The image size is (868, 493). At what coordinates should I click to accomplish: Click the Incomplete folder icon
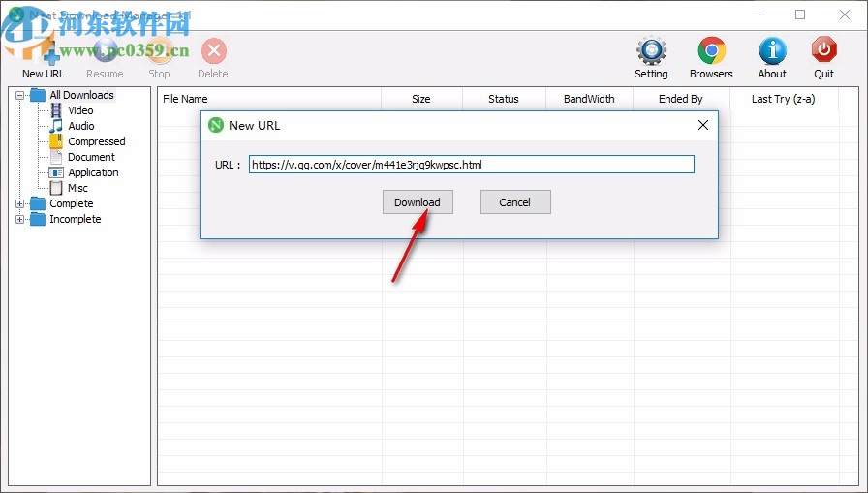point(38,219)
